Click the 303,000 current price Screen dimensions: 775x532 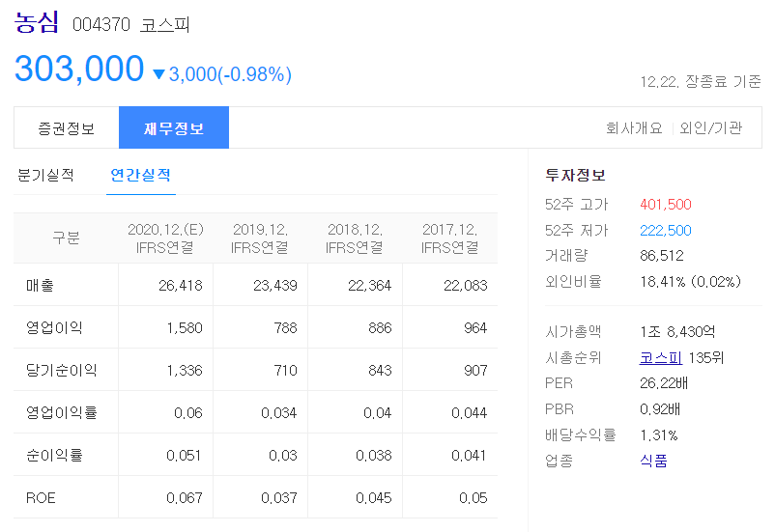click(x=79, y=69)
